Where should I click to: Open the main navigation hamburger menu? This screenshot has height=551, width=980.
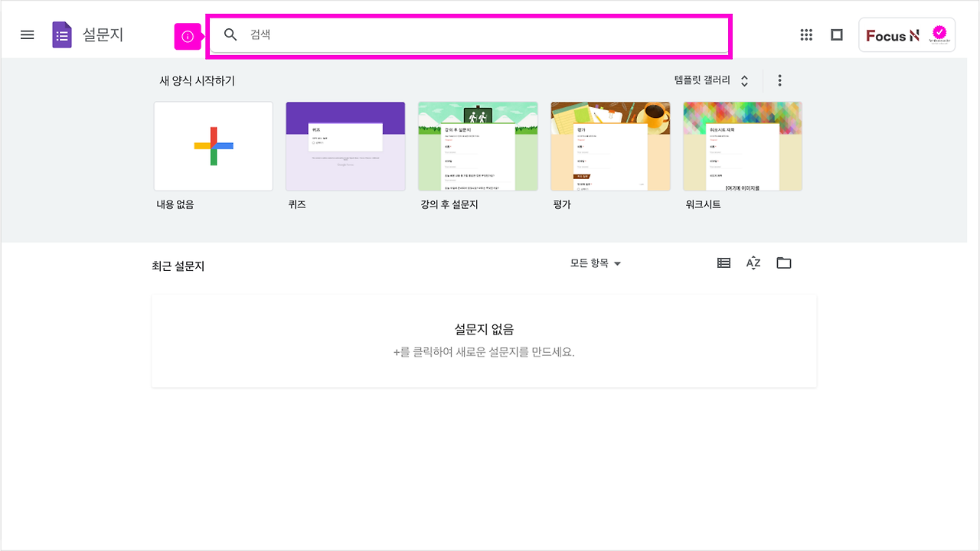point(27,34)
